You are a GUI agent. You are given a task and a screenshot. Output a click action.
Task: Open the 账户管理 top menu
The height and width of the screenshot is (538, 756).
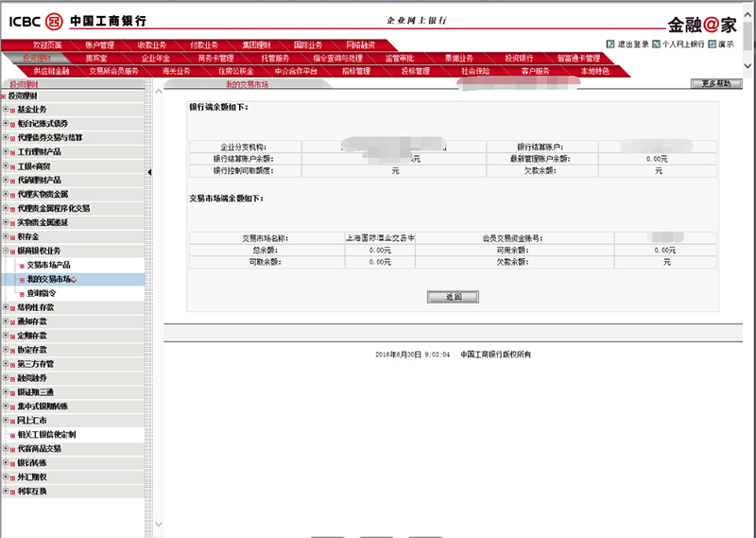pos(99,45)
